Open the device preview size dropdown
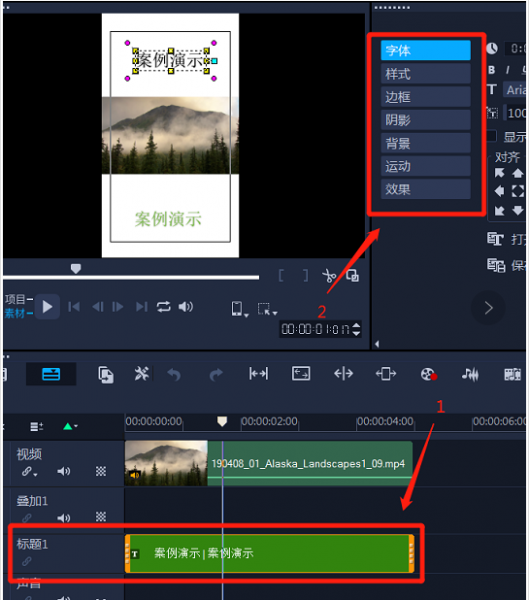The height and width of the screenshot is (600, 529). pyautogui.click(x=240, y=309)
